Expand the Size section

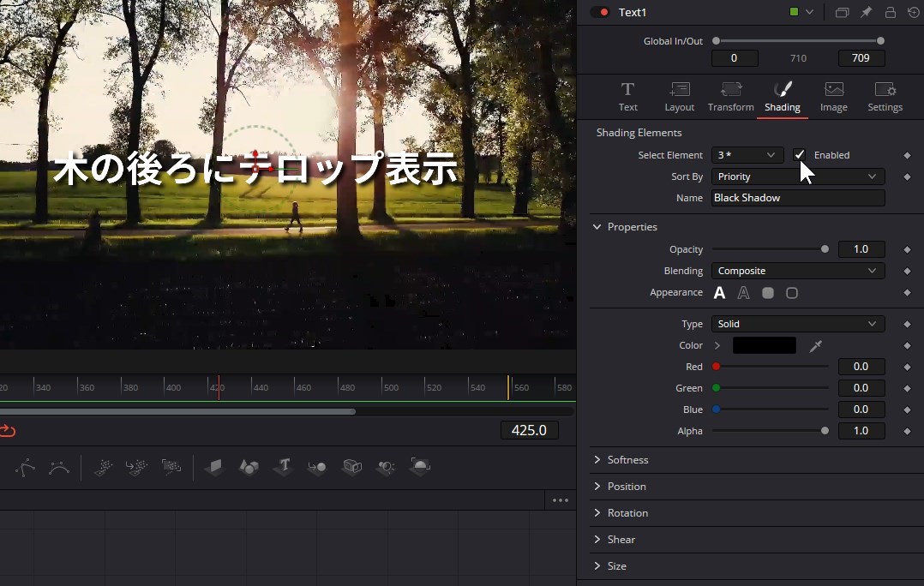597,565
